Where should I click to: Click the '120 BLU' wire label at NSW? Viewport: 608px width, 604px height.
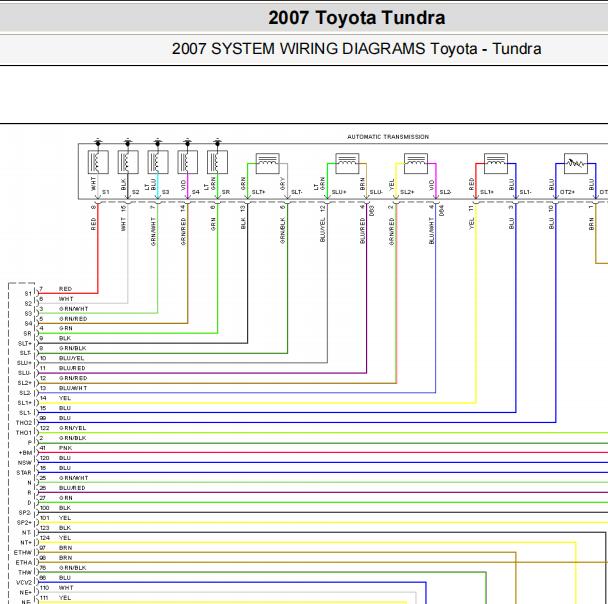click(55, 458)
